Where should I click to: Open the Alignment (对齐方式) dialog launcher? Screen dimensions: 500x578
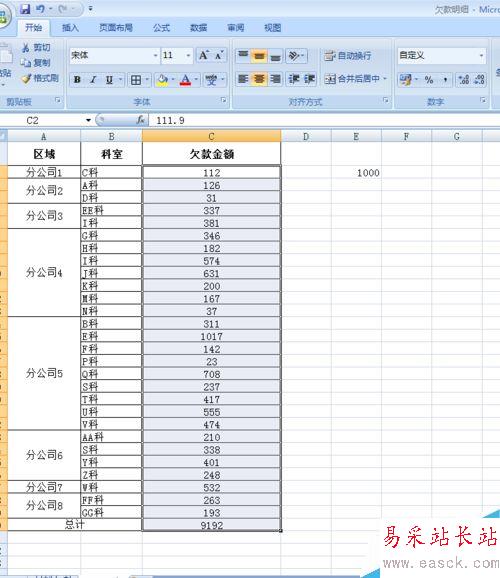(386, 100)
